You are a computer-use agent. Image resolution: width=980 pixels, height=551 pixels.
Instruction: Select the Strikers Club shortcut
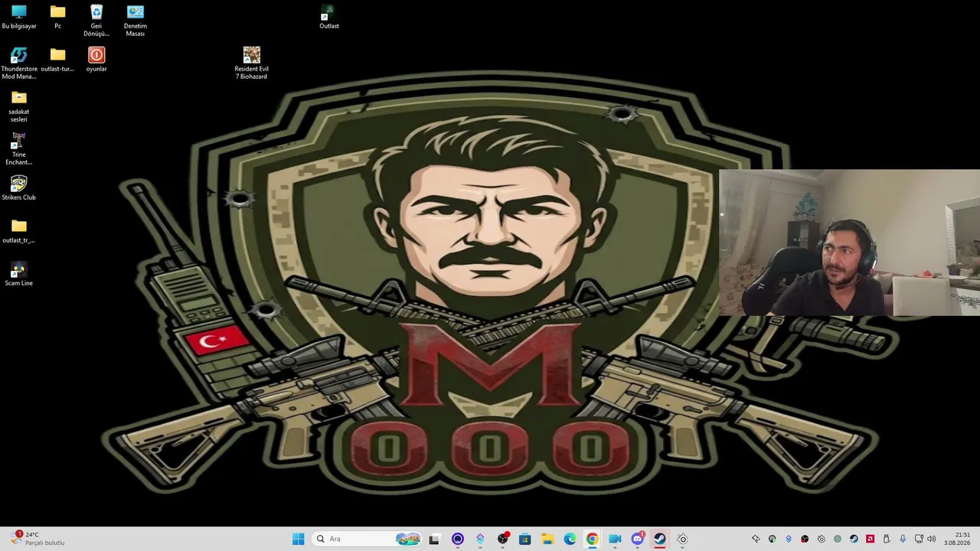pos(19,188)
